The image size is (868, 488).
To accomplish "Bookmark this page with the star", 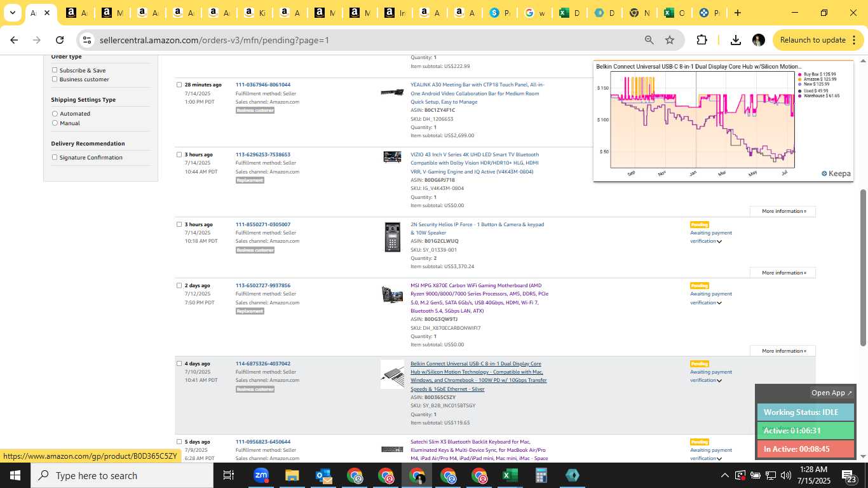I will pos(670,40).
